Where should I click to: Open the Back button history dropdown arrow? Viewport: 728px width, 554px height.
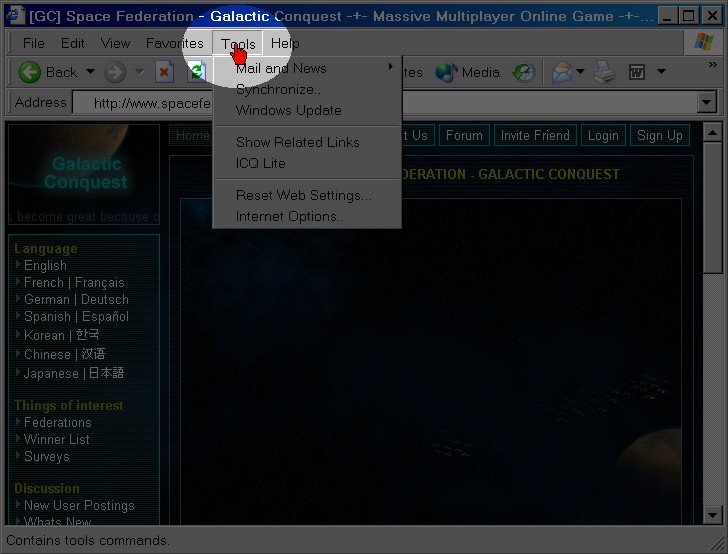[x=90, y=72]
